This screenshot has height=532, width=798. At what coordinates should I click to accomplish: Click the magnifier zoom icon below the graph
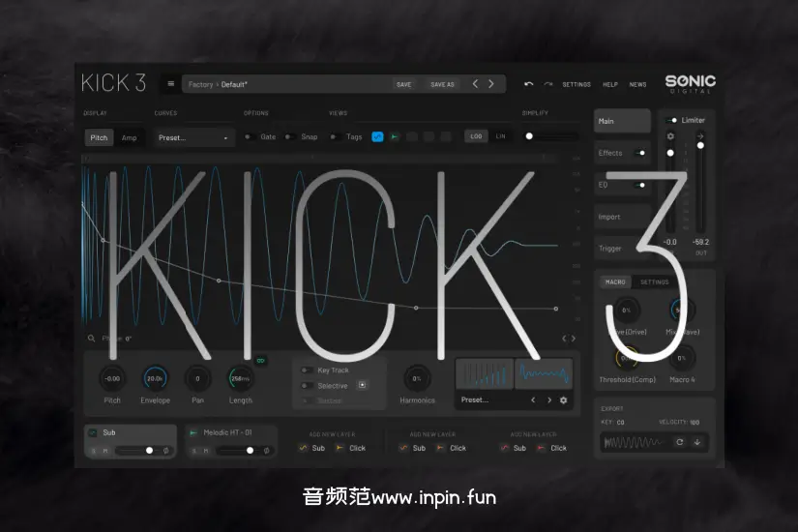[91, 338]
